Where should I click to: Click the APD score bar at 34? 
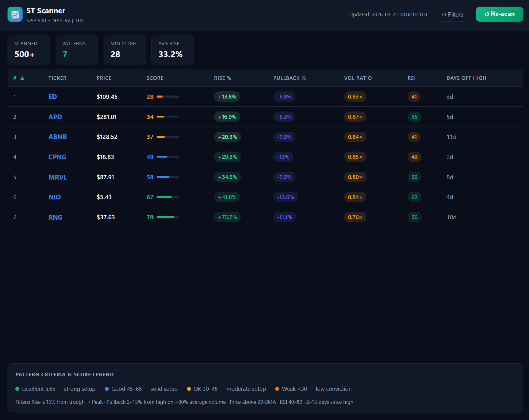(168, 117)
